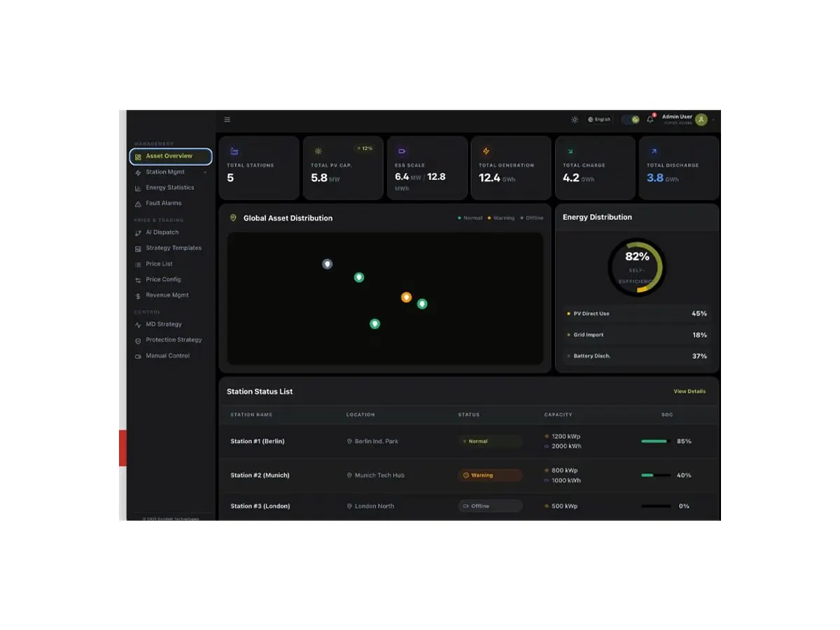
Task: Select Asset Overview in sidebar
Action: [171, 156]
